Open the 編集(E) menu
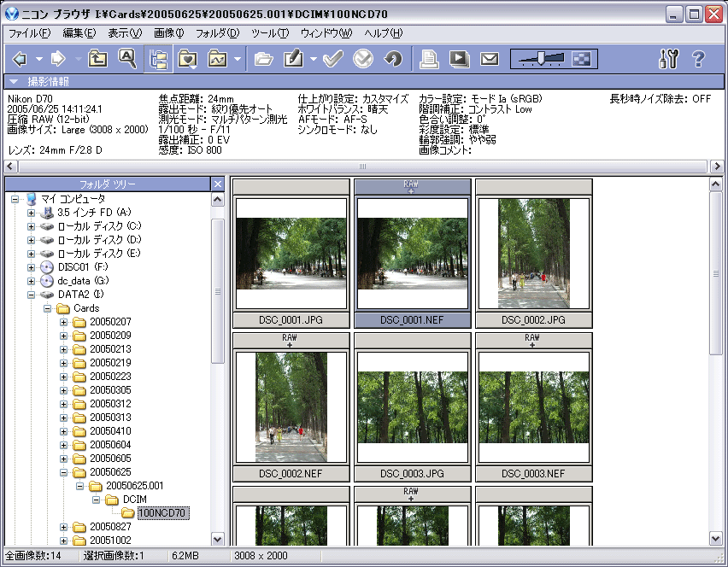Image resolution: width=728 pixels, height=567 pixels. pyautogui.click(x=79, y=33)
